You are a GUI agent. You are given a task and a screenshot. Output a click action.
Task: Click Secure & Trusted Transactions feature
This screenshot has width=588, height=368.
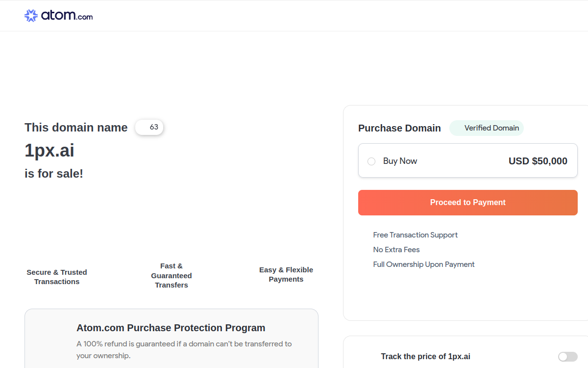click(x=57, y=277)
